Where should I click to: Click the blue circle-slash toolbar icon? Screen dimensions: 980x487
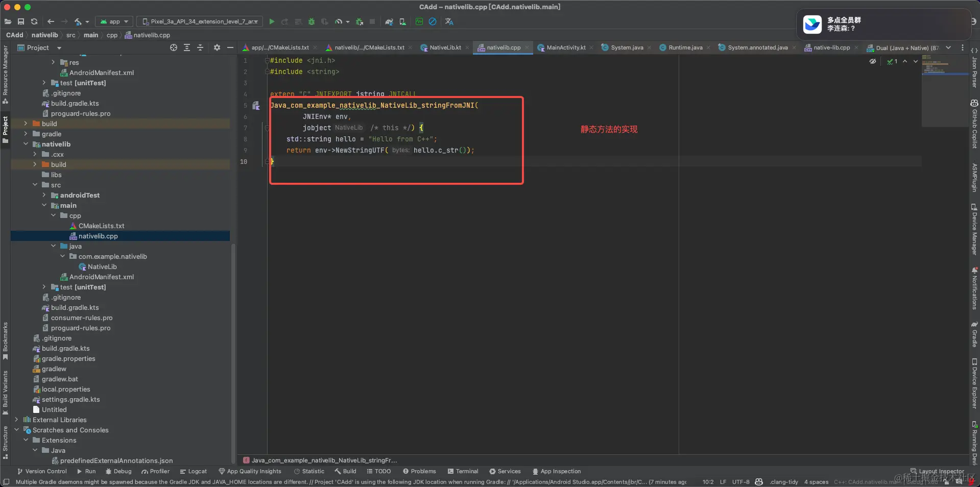point(433,21)
